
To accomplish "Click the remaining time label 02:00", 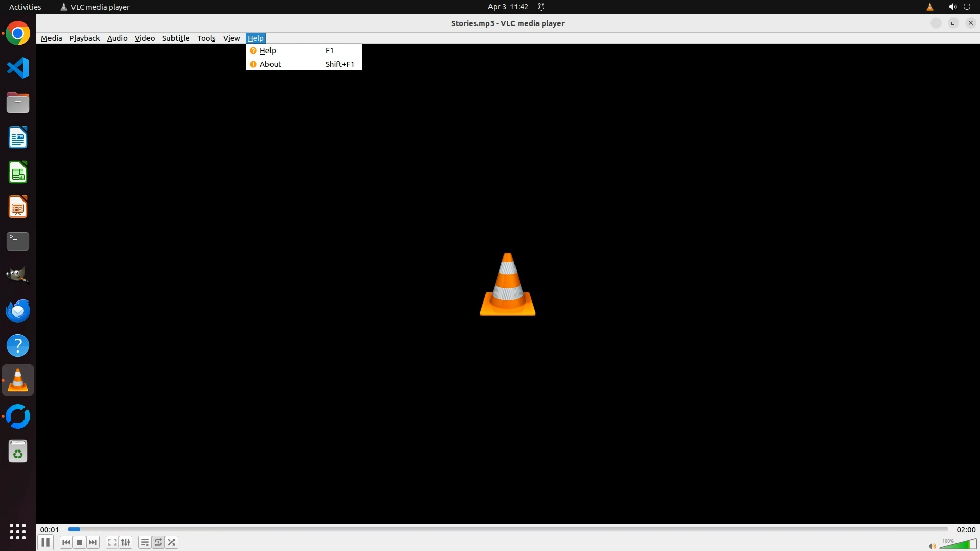I will (x=966, y=530).
